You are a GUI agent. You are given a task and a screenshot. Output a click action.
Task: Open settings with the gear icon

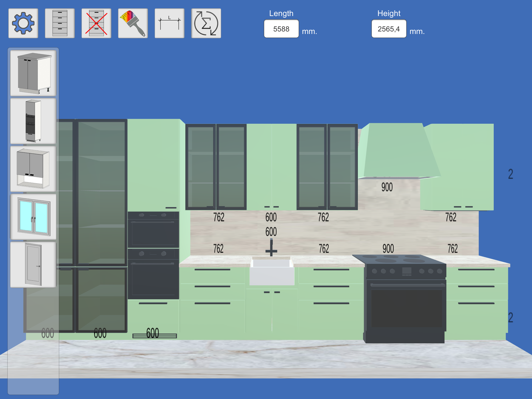[x=23, y=23]
